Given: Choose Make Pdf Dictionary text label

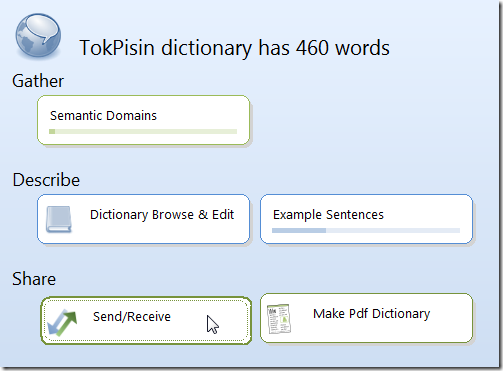Looking at the screenshot, I should [372, 314].
